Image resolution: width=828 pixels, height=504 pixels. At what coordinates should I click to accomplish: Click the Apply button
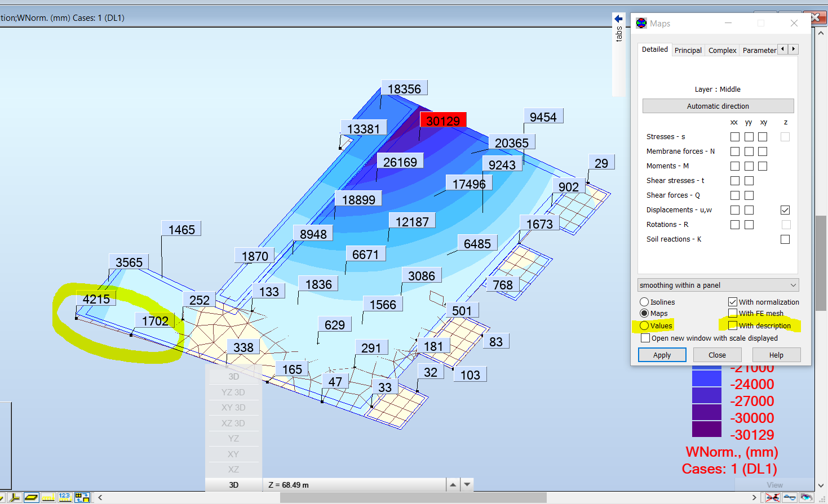point(662,355)
